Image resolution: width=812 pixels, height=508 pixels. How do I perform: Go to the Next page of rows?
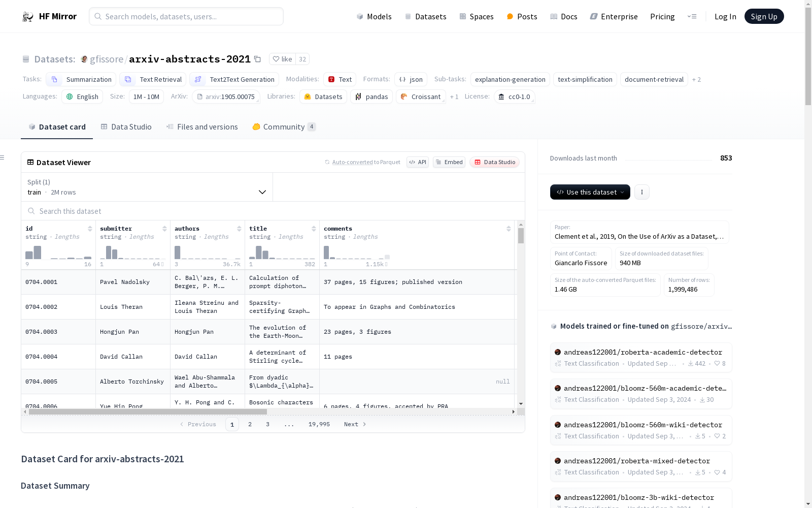coord(355,424)
